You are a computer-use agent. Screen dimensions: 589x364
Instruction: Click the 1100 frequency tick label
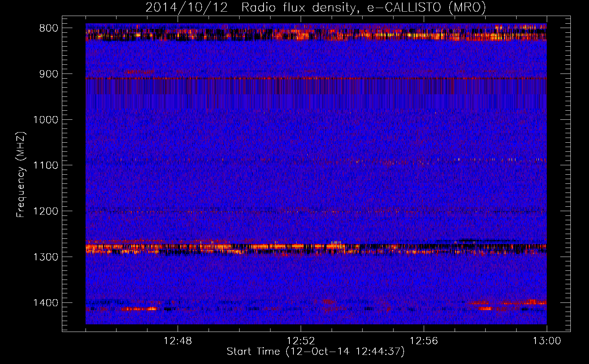click(46, 165)
